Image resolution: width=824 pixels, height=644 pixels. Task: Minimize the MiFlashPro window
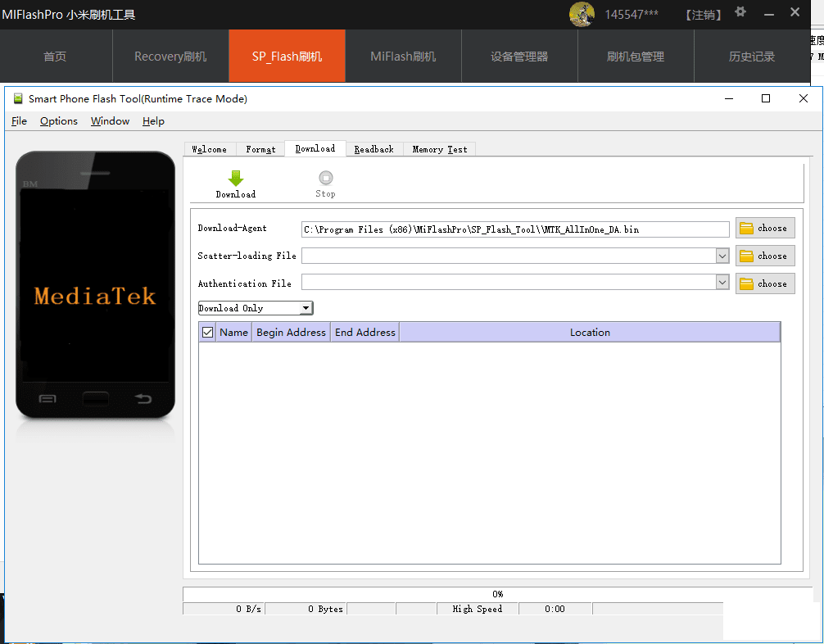tap(769, 14)
